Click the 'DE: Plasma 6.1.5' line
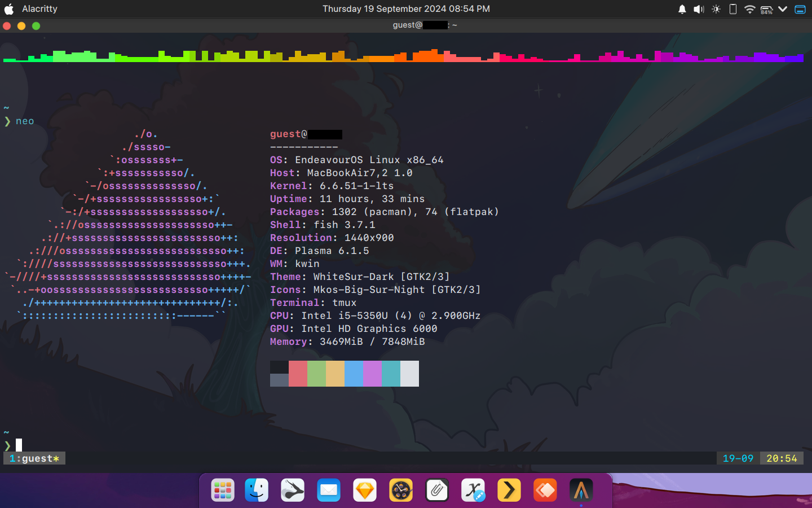This screenshot has height=508, width=812. [320, 251]
